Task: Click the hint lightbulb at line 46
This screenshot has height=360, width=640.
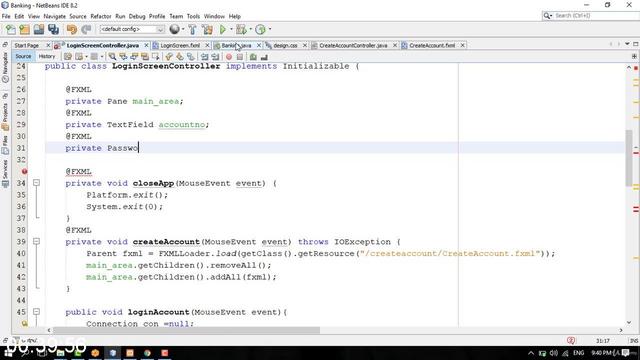Action: 24,324
